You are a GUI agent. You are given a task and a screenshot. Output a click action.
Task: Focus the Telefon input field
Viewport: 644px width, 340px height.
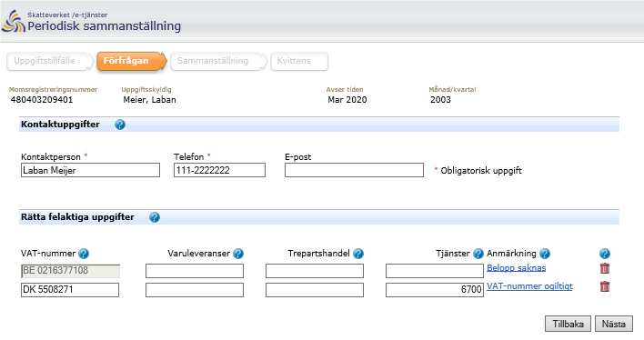point(219,170)
